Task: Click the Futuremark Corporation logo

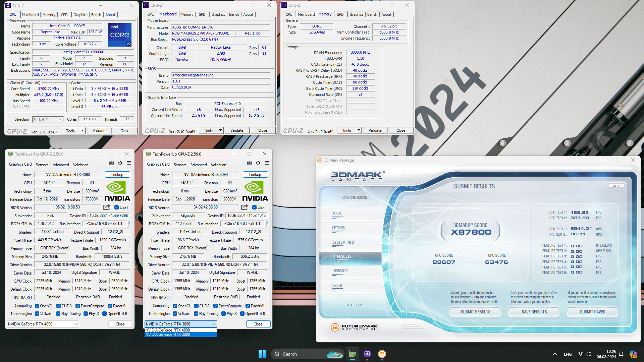Action: 355,327
